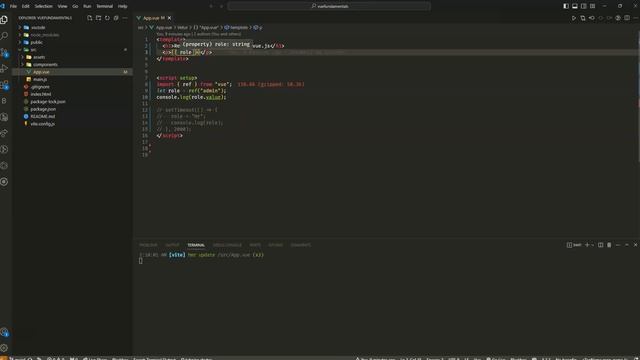Split the editor to the right
Screen dimensions: 640x360
point(627,18)
